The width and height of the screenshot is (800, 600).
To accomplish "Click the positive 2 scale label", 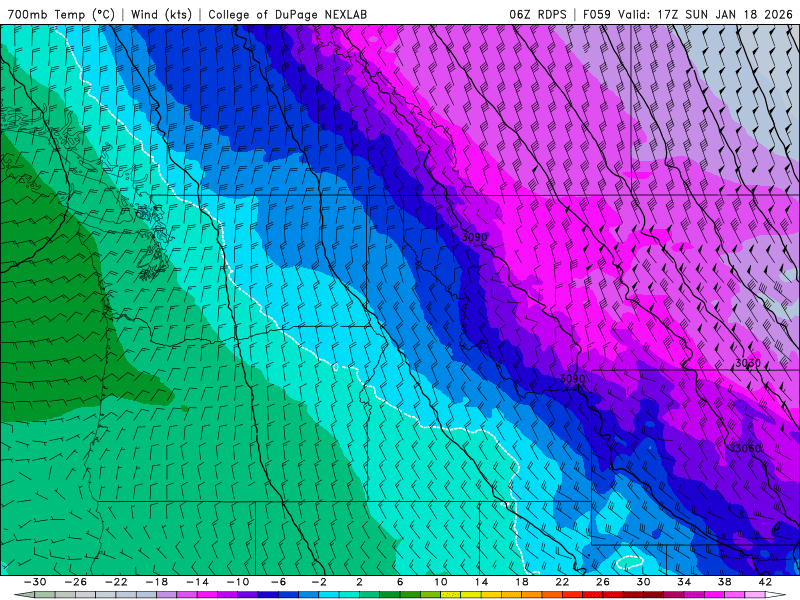I will point(360,582).
